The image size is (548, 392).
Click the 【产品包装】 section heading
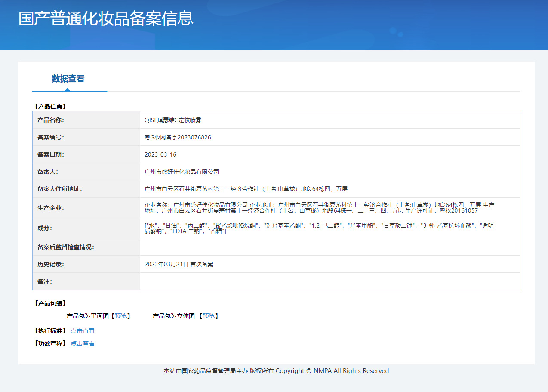(50, 303)
